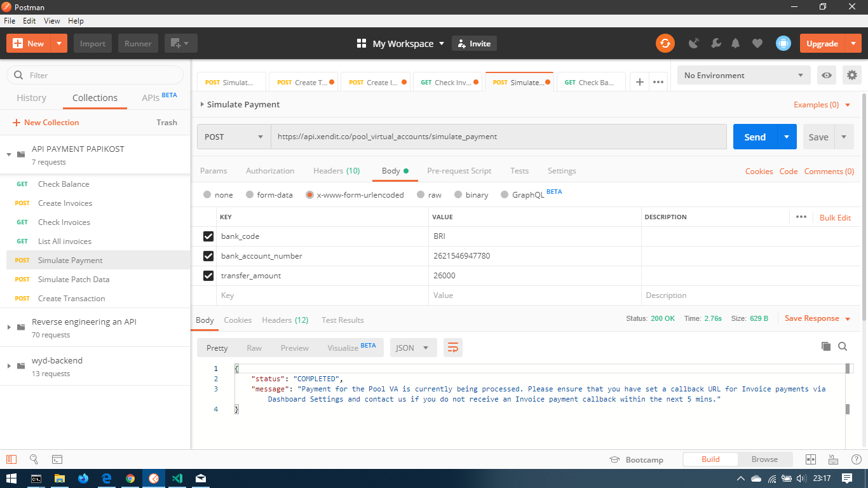Open the satellite capture requests icon
Image resolution: width=868 pixels, height=488 pixels.
pos(694,43)
